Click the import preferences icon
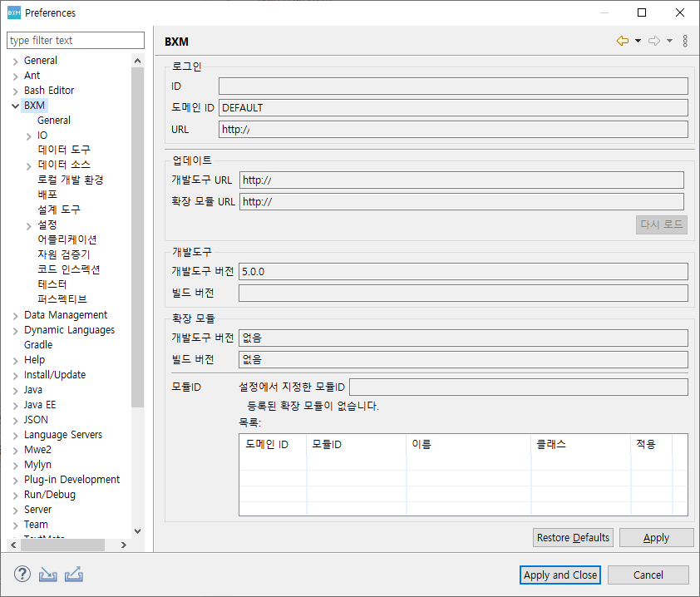700x597 pixels. 47,575
